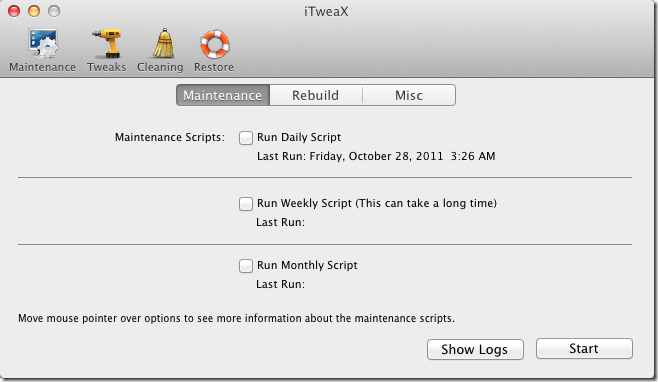Click the Restore lifebuoy icon
658x382 pixels.
pyautogui.click(x=214, y=44)
